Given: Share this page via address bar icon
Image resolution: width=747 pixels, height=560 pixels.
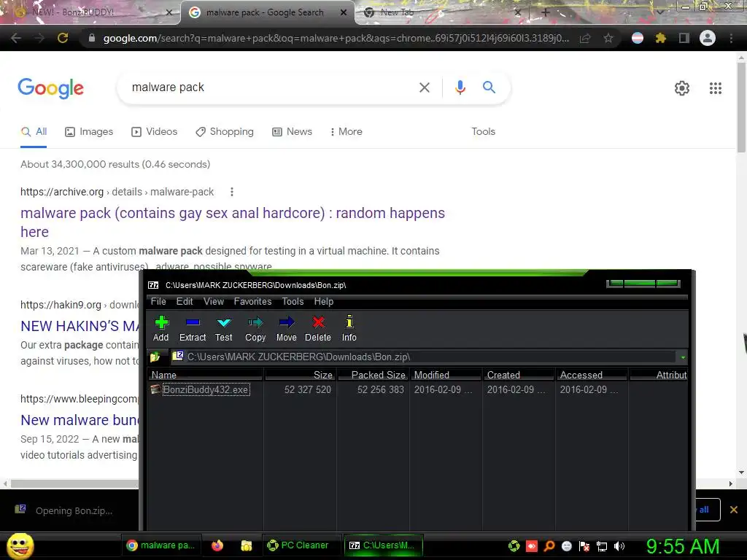Looking at the screenshot, I should coord(585,38).
